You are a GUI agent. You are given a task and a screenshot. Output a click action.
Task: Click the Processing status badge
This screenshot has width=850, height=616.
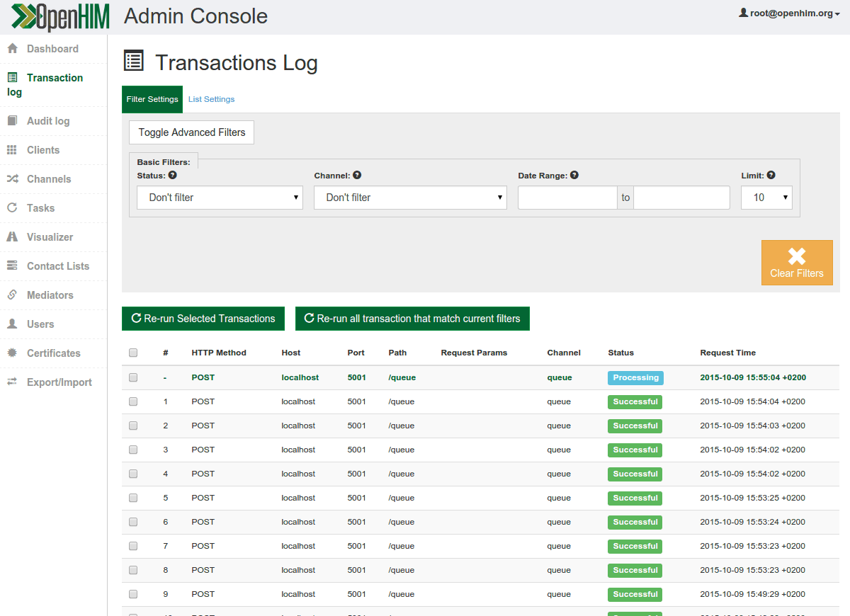pyautogui.click(x=635, y=377)
